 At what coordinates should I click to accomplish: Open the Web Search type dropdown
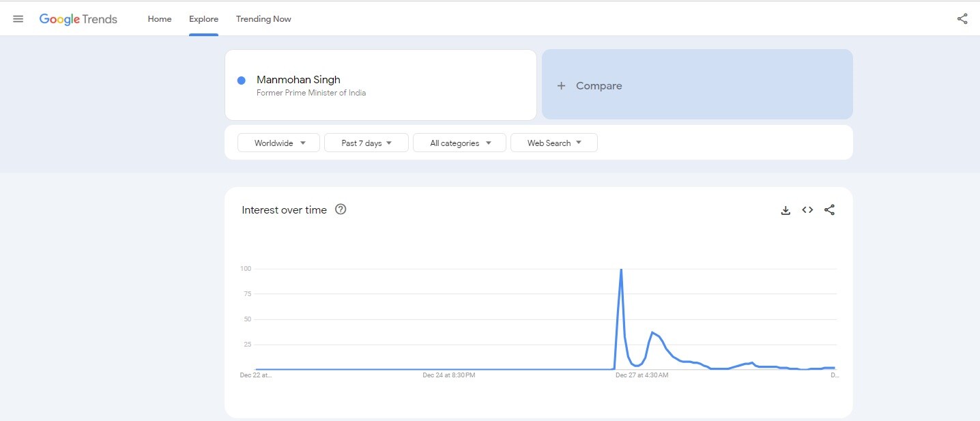[x=553, y=143]
